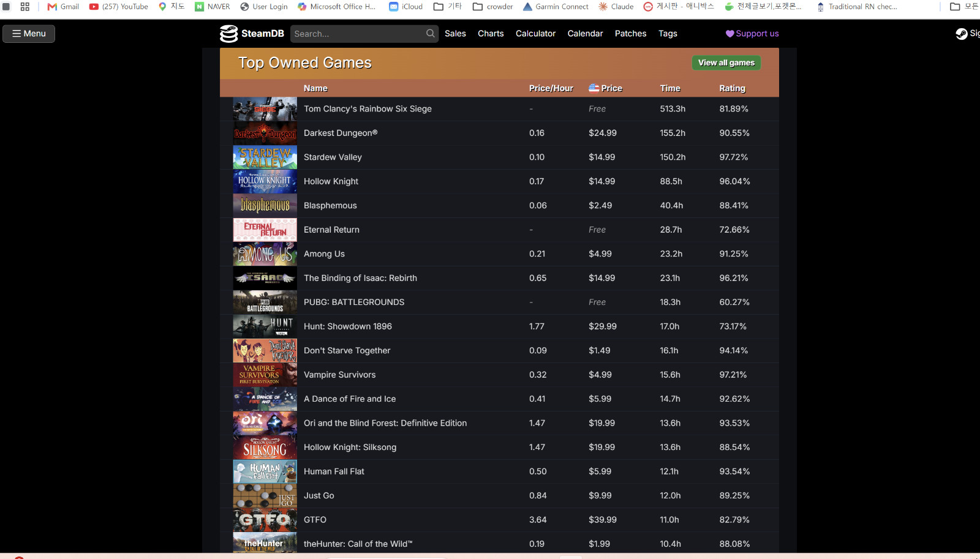Open the Vampire Survivors link
The width and height of the screenshot is (980, 559).
(339, 375)
